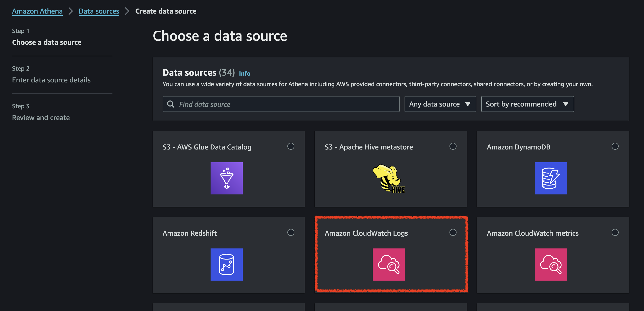Select the Amazon DynamoDB radio button
This screenshot has height=311, width=644.
tap(615, 146)
